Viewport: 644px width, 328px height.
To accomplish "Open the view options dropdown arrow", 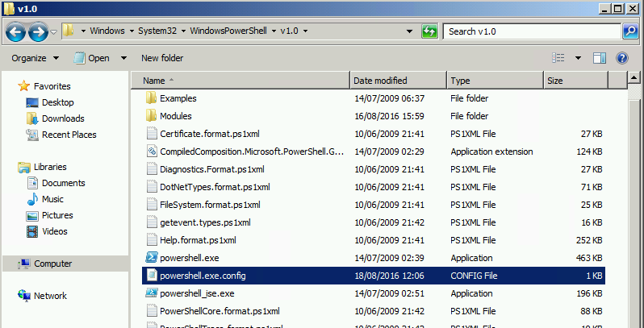I will pyautogui.click(x=578, y=58).
